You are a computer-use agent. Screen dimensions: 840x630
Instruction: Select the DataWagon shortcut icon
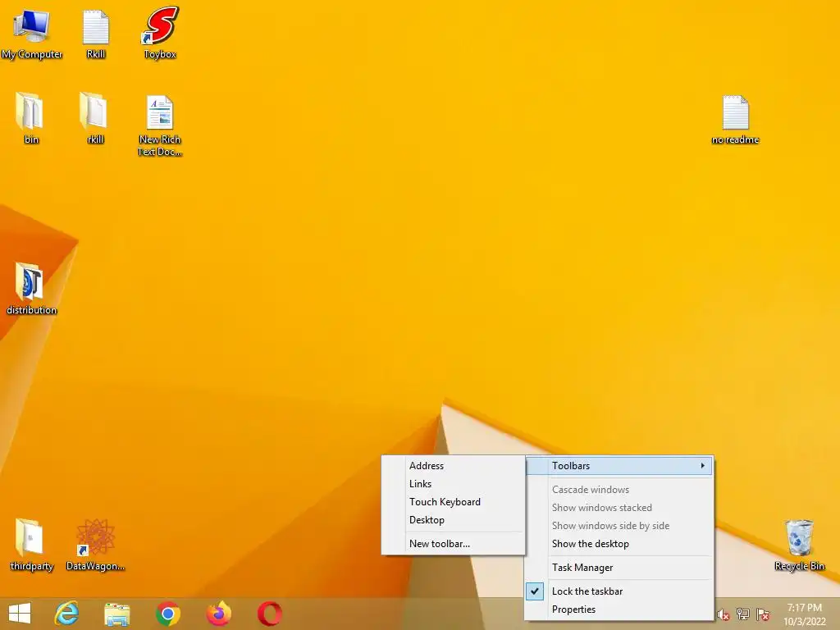click(x=95, y=545)
